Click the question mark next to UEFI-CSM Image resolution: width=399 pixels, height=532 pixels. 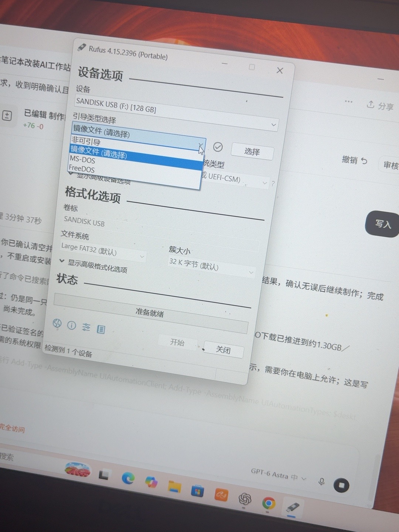point(273,184)
